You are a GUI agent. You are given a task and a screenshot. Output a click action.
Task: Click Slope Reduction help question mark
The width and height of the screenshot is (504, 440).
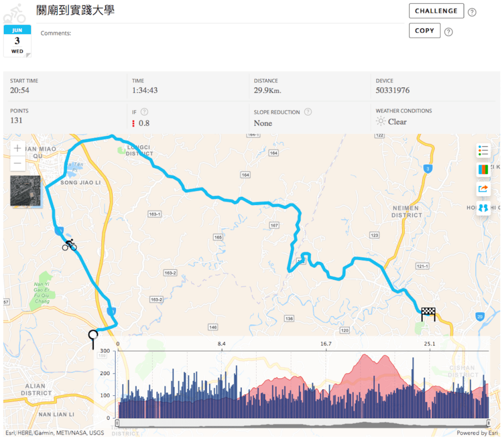tap(308, 112)
